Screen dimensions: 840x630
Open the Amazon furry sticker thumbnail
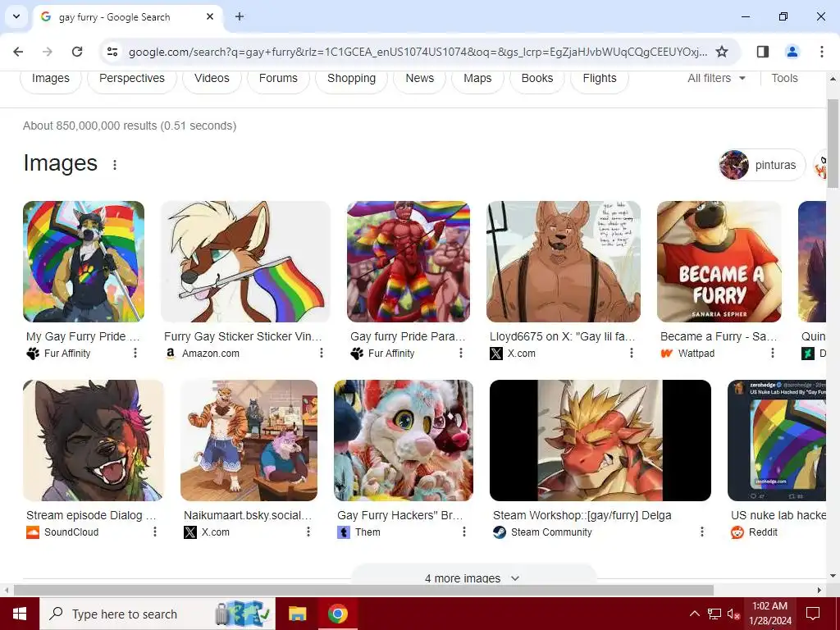coord(245,262)
